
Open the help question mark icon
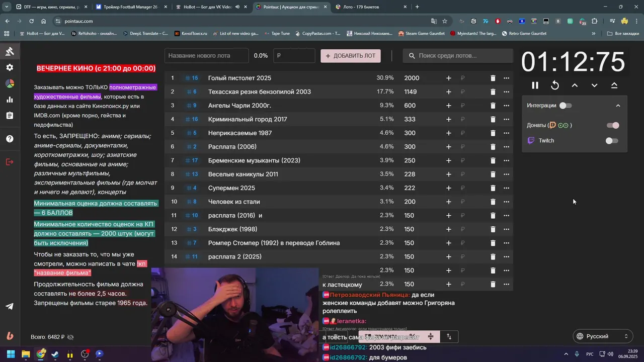[10, 139]
